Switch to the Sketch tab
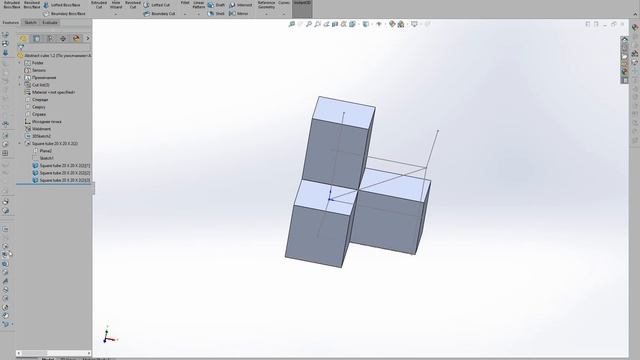The width and height of the screenshot is (640, 360). pos(31,22)
